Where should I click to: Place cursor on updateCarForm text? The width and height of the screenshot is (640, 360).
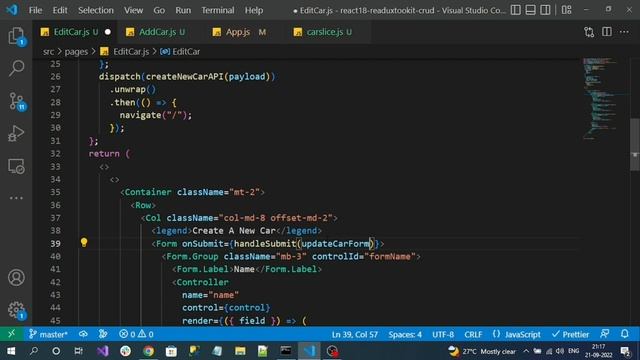(x=335, y=244)
